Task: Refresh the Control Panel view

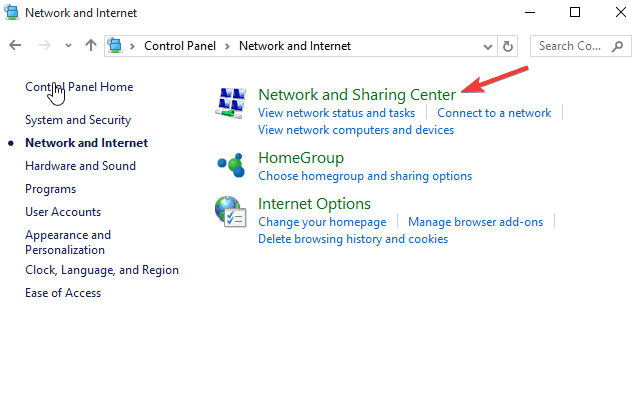Action: [508, 46]
